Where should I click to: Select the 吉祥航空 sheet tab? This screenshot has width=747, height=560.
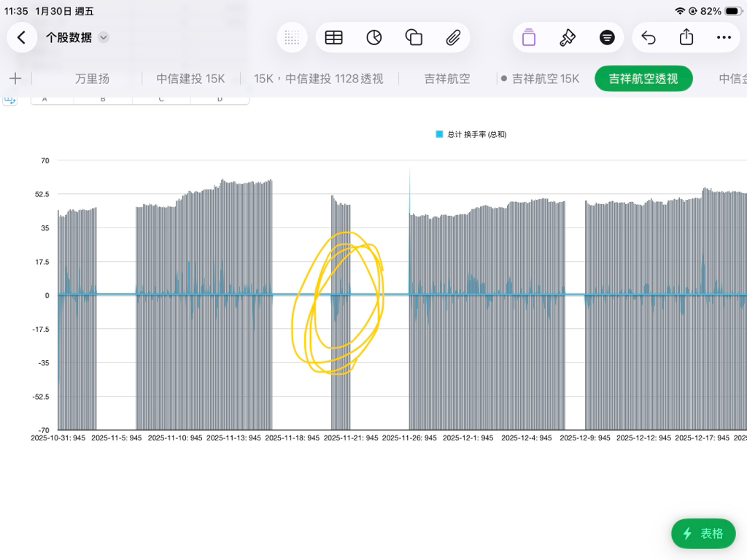point(447,79)
